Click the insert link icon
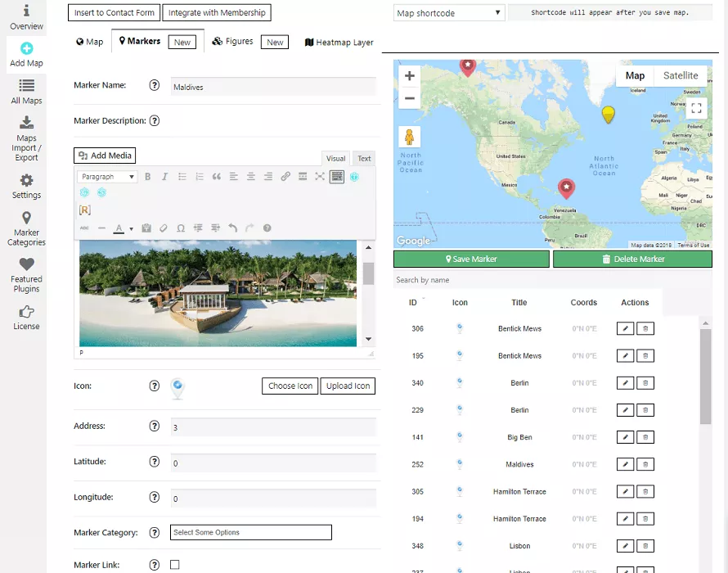This screenshot has width=728, height=573. tap(285, 177)
